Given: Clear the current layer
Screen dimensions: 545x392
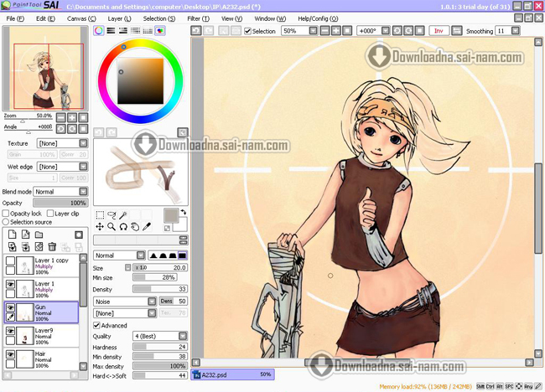Looking at the screenshot, I should (39, 247).
